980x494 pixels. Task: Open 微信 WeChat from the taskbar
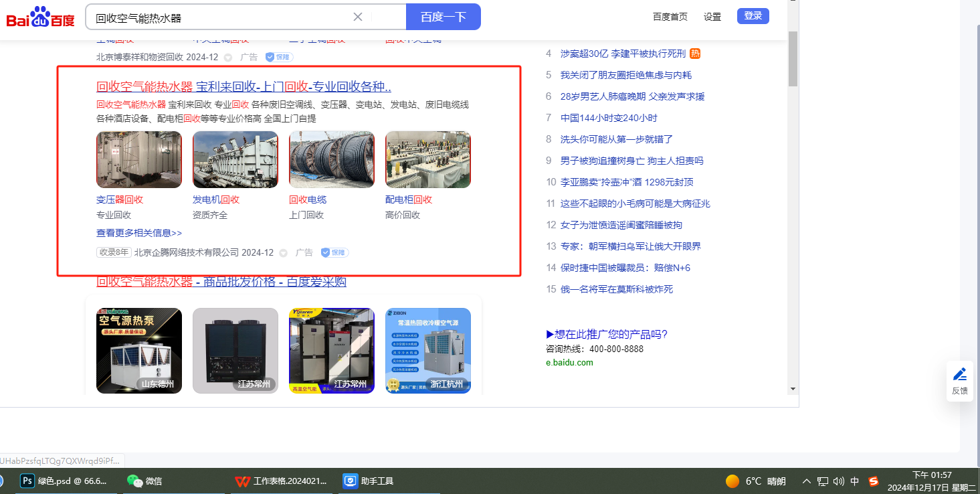[x=145, y=481]
